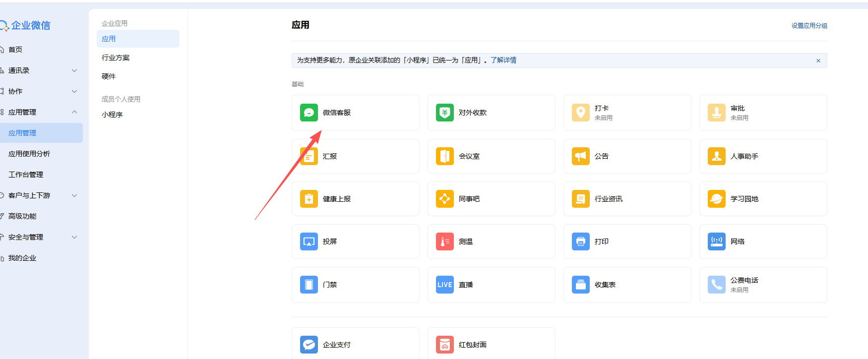The image size is (868, 359).
Task: Click the 打印 printer icon
Action: tap(581, 241)
